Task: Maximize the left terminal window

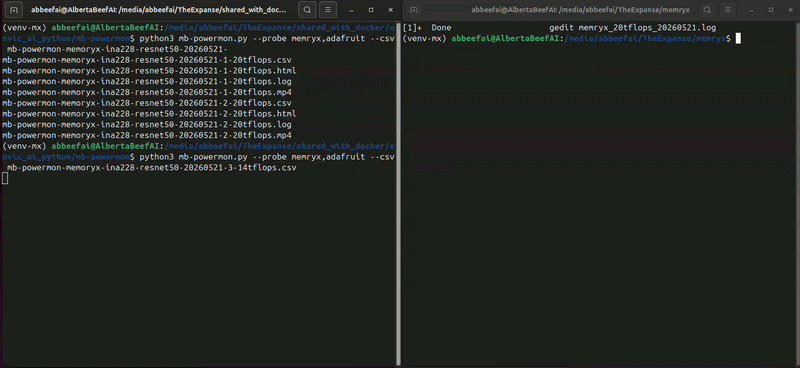Action: click(371, 9)
